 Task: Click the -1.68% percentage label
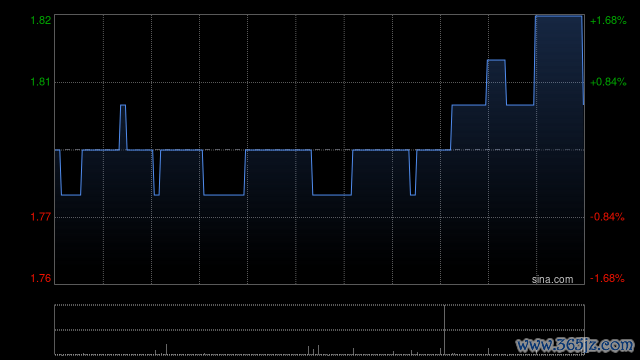click(607, 278)
